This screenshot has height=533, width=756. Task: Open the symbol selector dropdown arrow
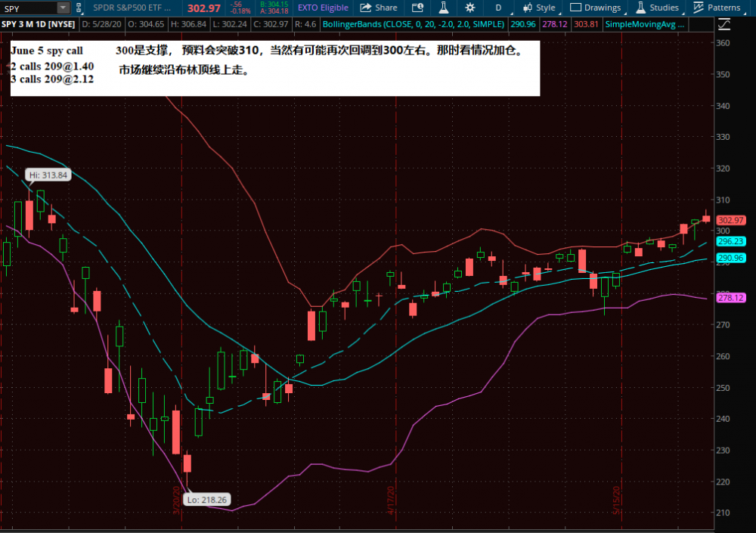[x=63, y=8]
